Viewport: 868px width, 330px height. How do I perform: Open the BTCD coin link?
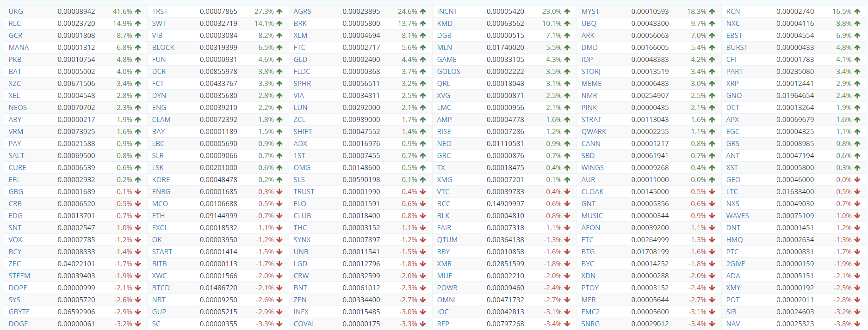point(161,288)
